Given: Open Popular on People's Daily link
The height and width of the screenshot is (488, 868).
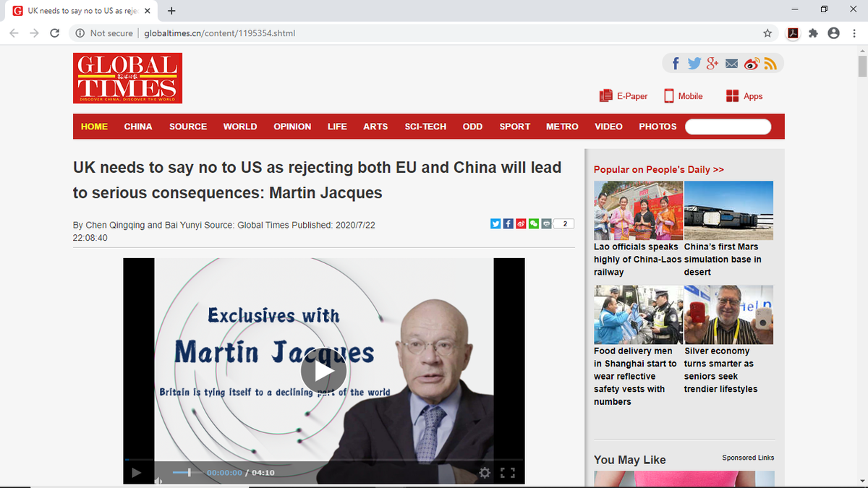Looking at the screenshot, I should [658, 169].
